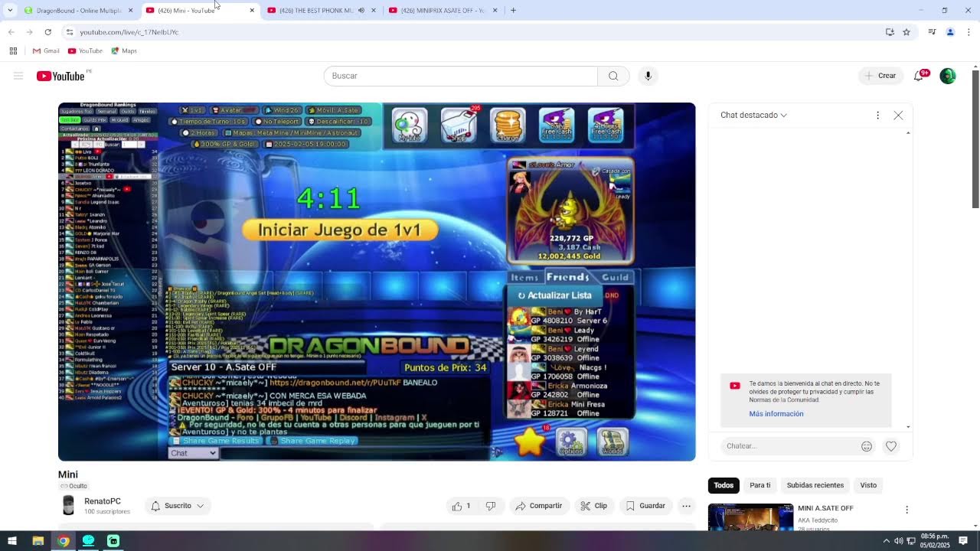Click Share Game Results button
Image resolution: width=980 pixels, height=551 pixels.
click(215, 441)
